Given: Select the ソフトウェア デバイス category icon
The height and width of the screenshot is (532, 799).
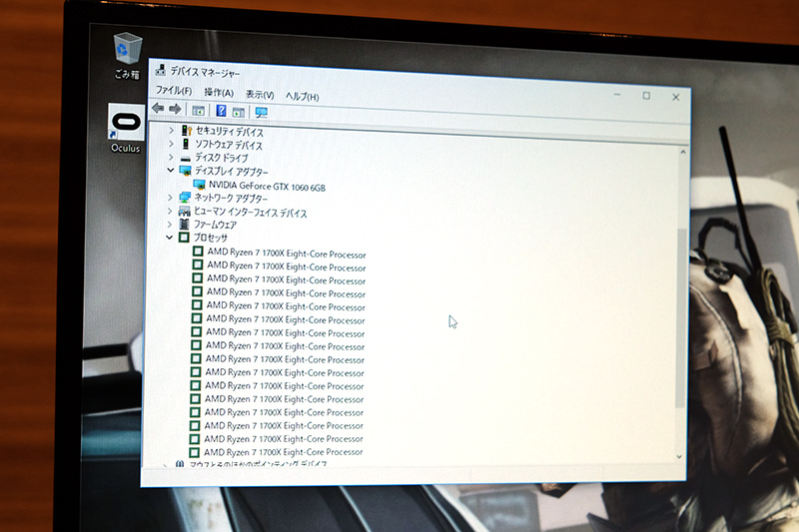Looking at the screenshot, I should (186, 144).
